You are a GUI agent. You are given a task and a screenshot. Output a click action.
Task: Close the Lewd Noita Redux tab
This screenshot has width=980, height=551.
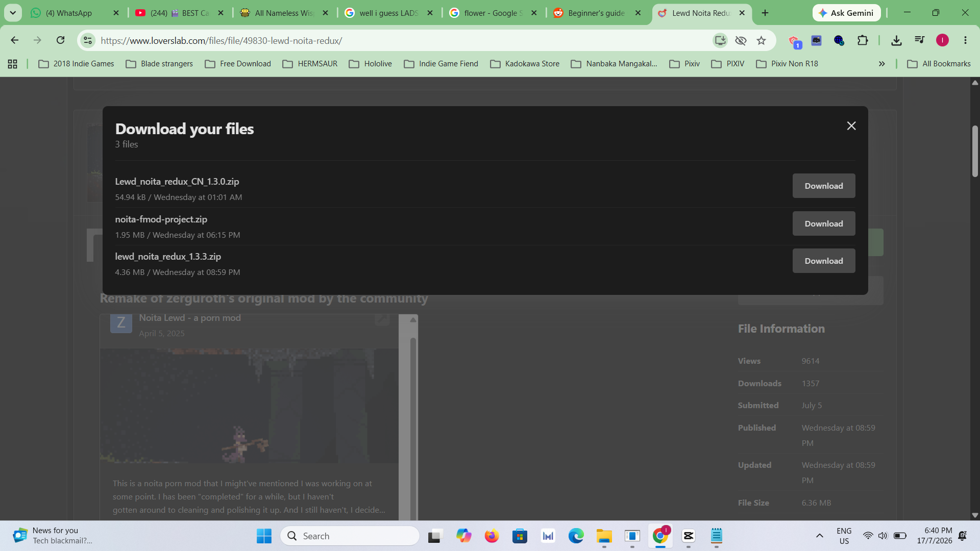[742, 13]
